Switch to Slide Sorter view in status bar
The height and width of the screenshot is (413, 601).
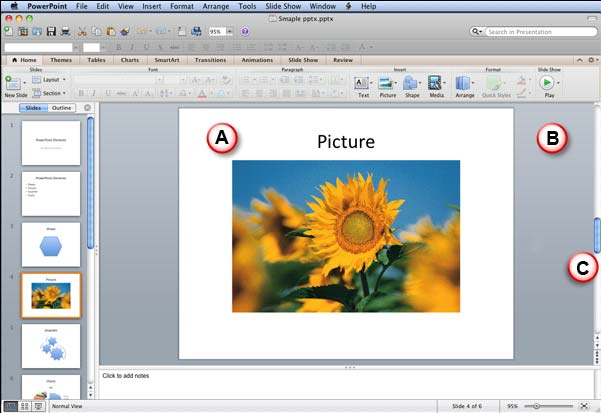pyautogui.click(x=24, y=406)
